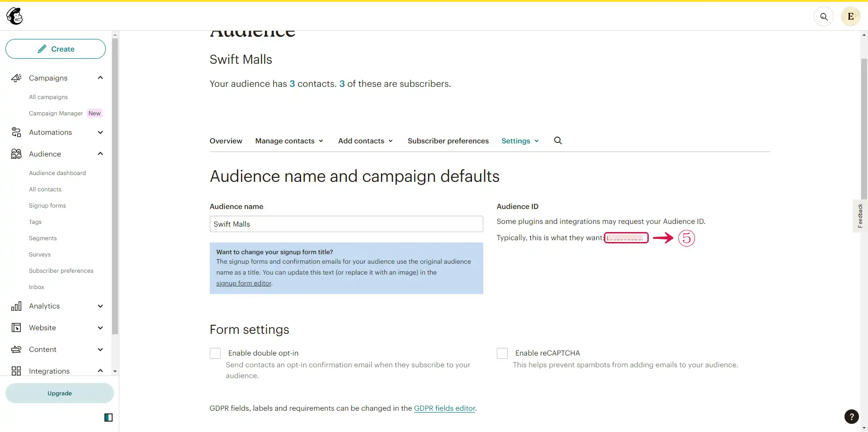Viewport: 868px width, 432px height.
Task: Open Inbox in sidebar
Action: [37, 287]
